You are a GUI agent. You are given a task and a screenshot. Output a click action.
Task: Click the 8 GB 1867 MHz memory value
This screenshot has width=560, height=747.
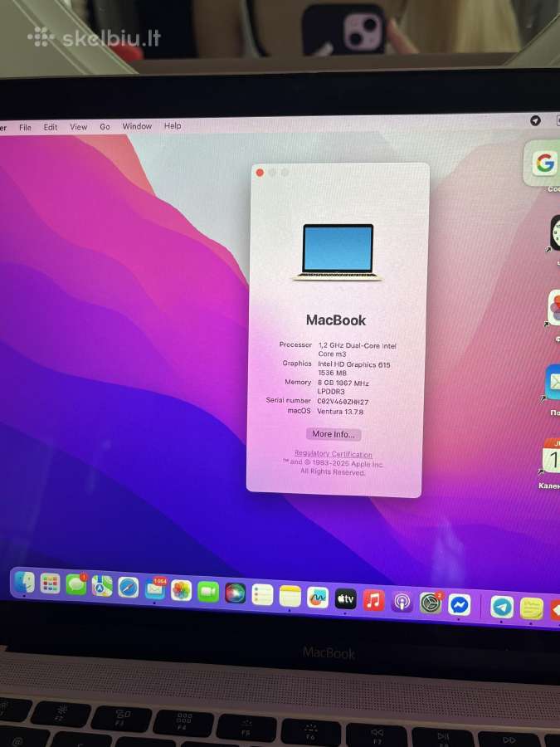click(x=343, y=387)
